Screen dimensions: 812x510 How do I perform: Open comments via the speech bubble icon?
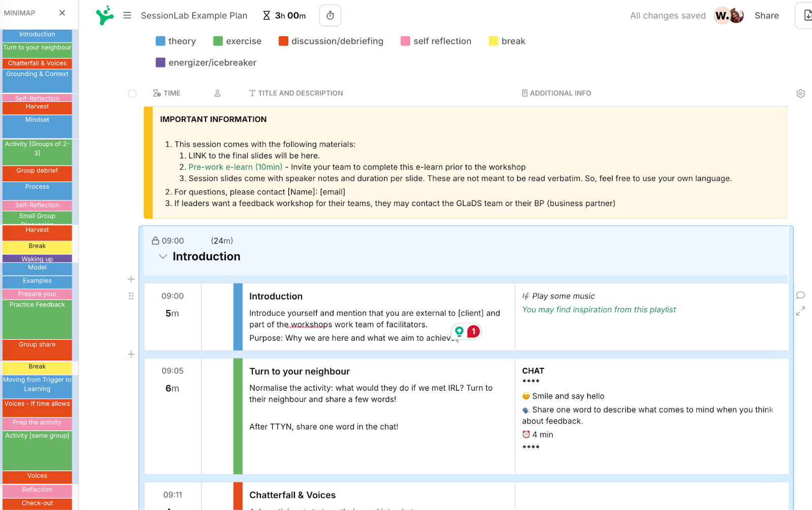click(800, 295)
